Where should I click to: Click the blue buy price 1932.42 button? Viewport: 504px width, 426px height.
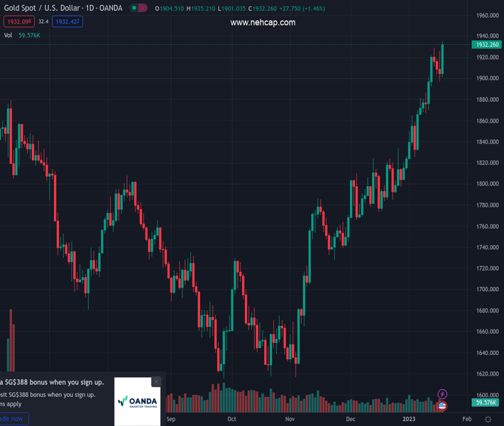(x=69, y=21)
